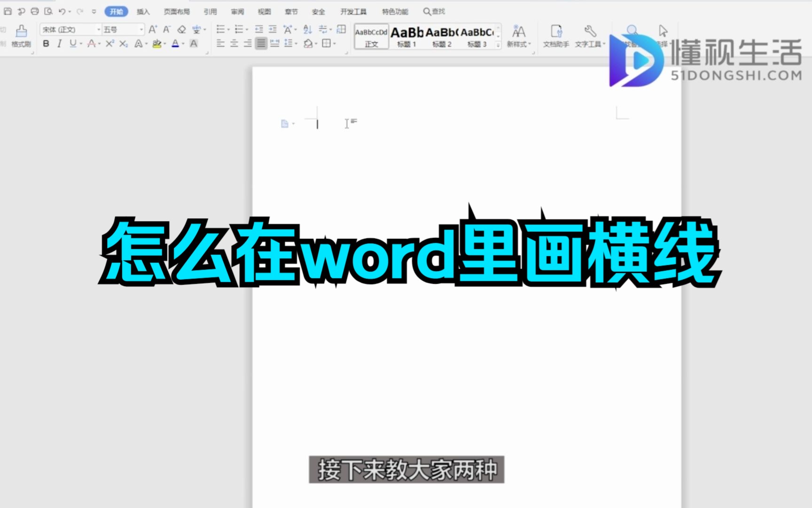Image resolution: width=812 pixels, height=508 pixels.
Task: Align text right
Action: click(248, 44)
